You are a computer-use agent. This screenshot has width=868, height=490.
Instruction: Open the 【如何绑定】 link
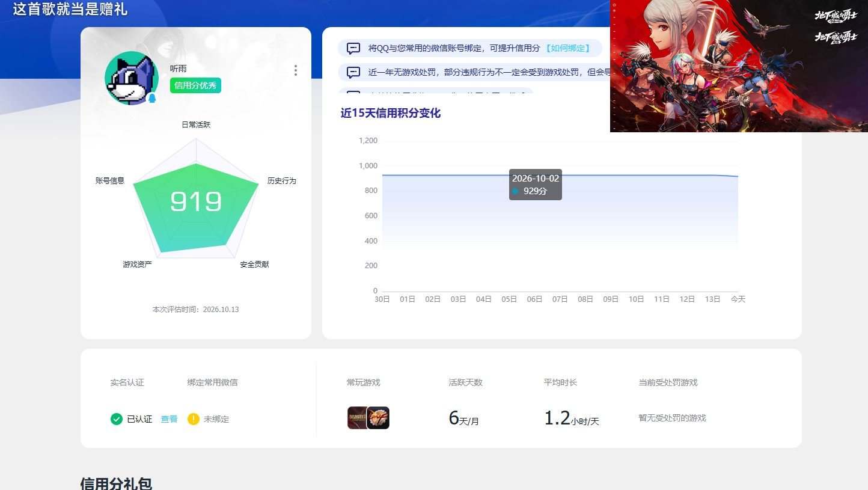tap(567, 48)
